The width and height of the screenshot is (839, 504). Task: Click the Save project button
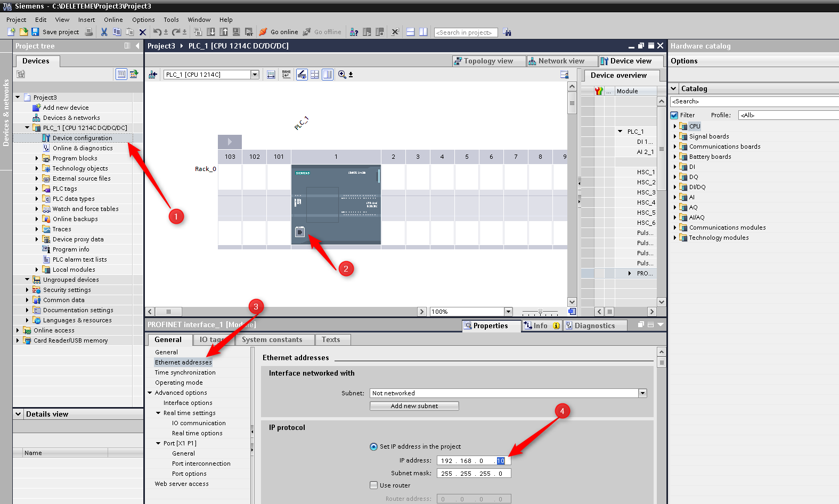click(x=55, y=32)
